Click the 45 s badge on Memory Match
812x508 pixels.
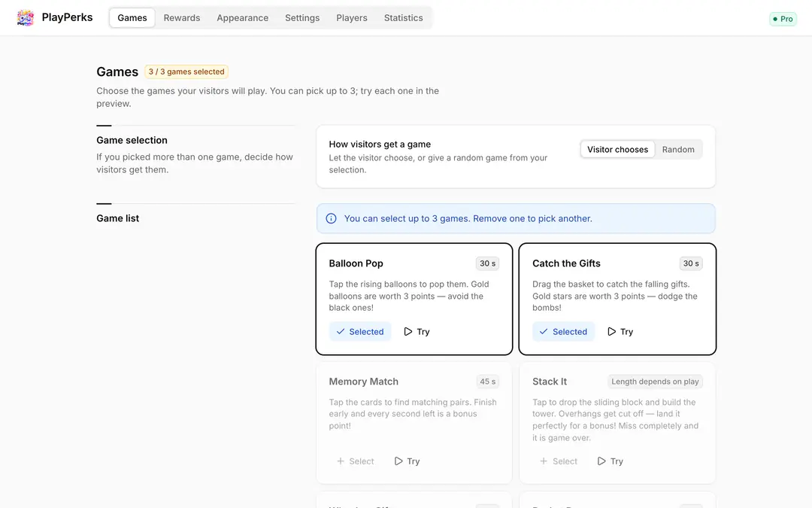click(487, 382)
